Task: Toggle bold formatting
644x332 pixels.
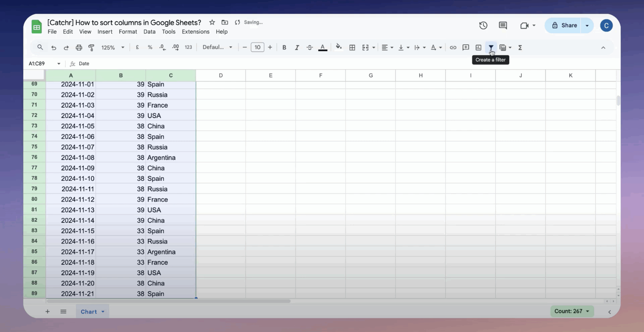Action: [284, 47]
